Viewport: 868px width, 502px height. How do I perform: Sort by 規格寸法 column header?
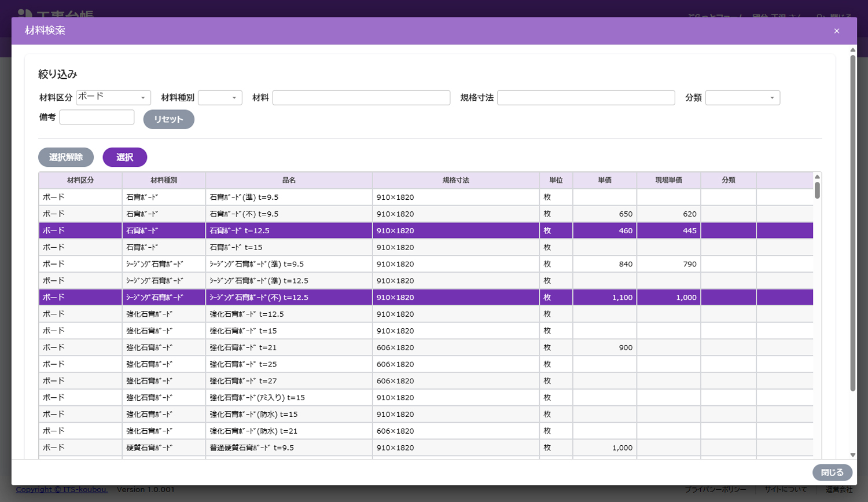(x=456, y=180)
